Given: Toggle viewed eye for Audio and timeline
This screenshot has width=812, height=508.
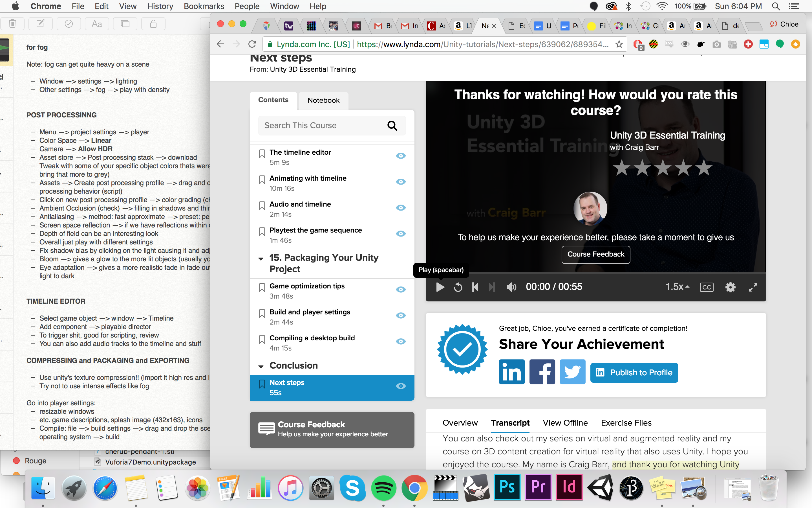Looking at the screenshot, I should tap(401, 208).
